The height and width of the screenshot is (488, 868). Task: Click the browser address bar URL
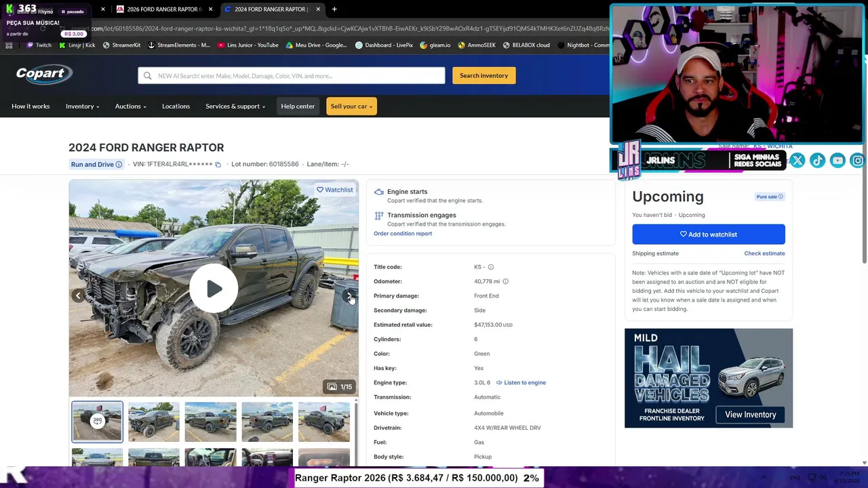(x=339, y=28)
